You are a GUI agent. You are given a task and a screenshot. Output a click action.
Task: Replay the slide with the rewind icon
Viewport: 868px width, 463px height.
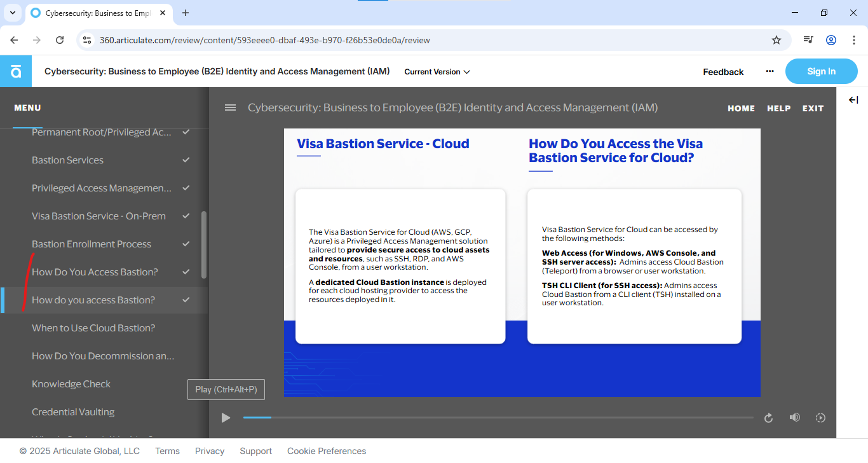(768, 418)
